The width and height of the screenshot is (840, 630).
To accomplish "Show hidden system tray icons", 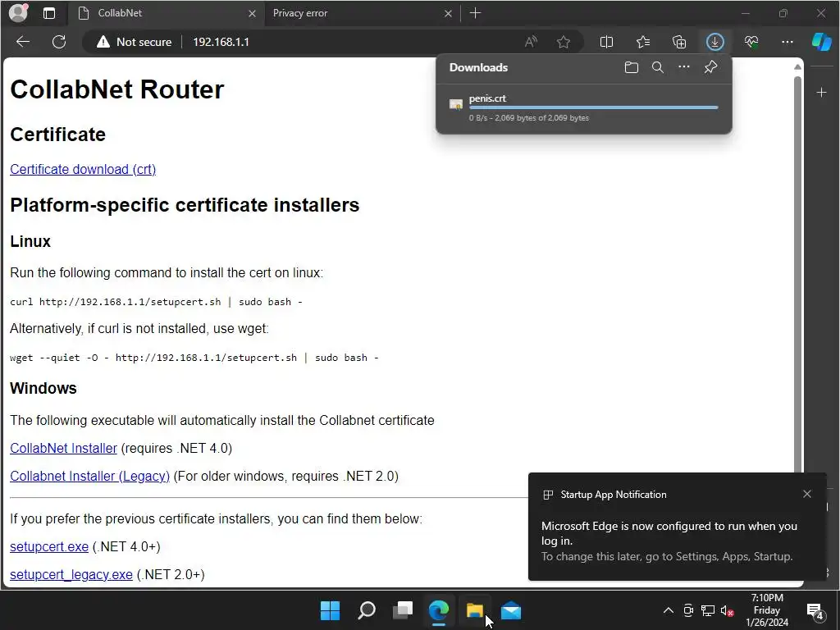I will pyautogui.click(x=668, y=610).
